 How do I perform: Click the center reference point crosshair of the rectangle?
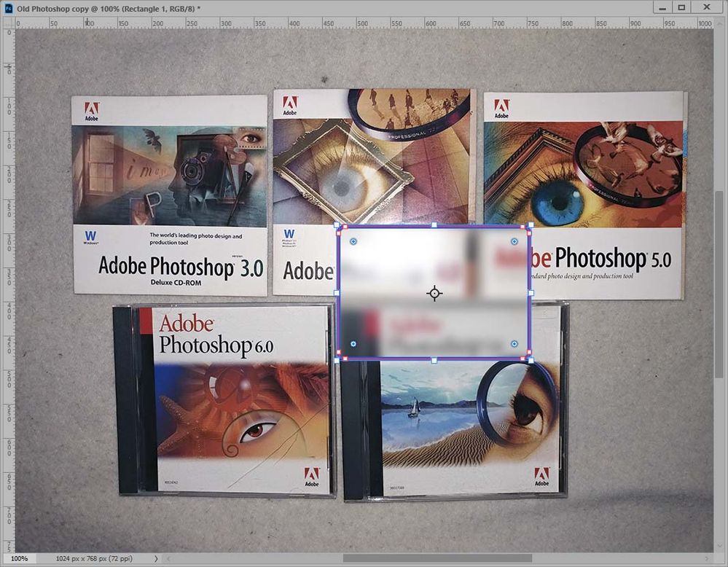[x=434, y=294]
